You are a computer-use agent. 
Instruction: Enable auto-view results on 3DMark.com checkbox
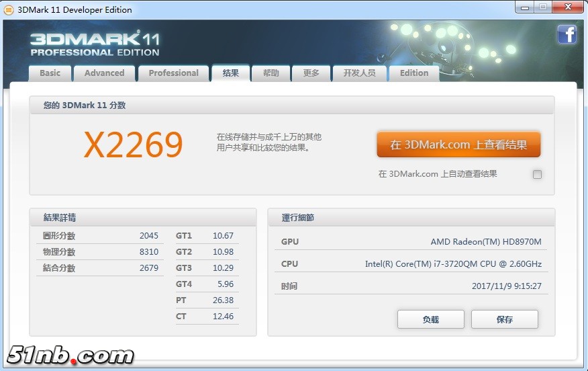coord(537,174)
